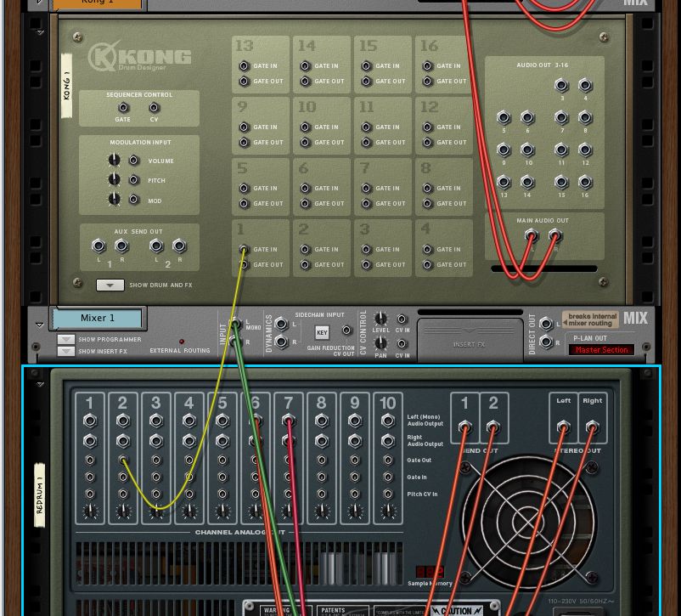Click Kong Audio Out 12 jack
This screenshot has height=616, width=681.
click(x=585, y=150)
